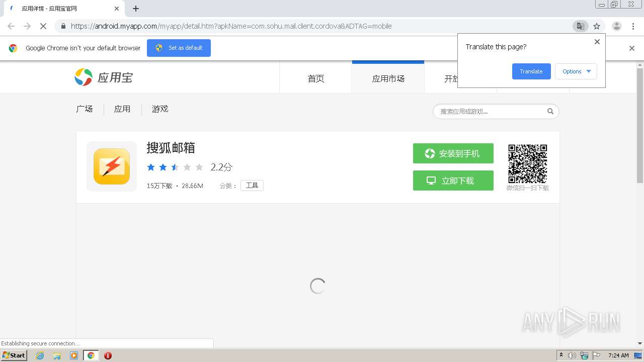Click the address bar URL
This screenshot has width=644, height=362.
point(231,26)
